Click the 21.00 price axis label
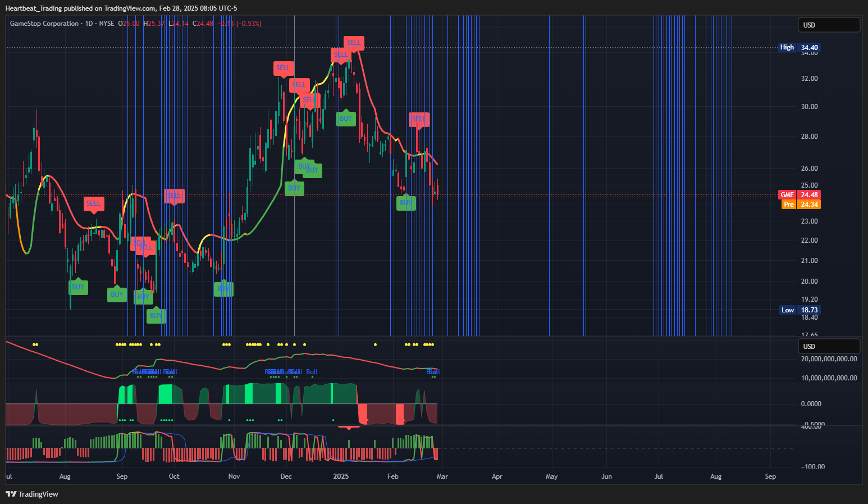Viewport: 868px width, 504px height. point(809,261)
